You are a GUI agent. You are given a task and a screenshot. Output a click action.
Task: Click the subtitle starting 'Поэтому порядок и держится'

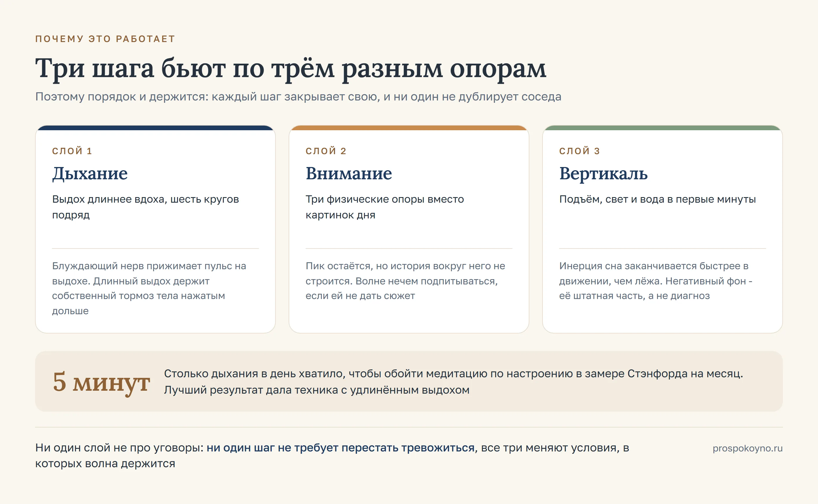click(x=299, y=97)
